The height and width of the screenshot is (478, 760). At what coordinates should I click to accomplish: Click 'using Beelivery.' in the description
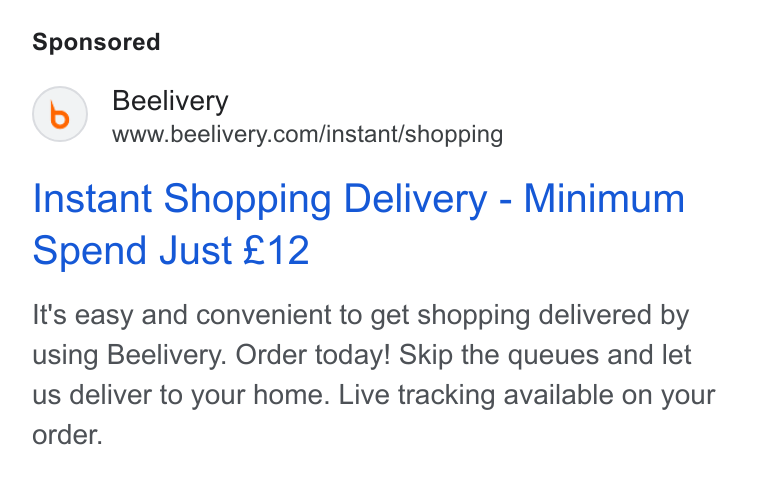click(x=129, y=355)
